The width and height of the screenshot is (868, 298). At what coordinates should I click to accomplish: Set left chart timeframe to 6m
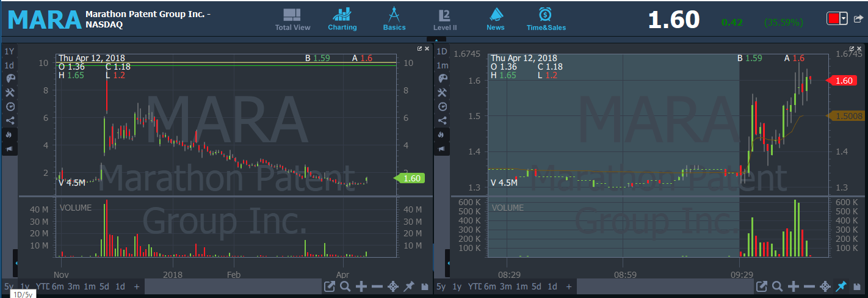57,286
